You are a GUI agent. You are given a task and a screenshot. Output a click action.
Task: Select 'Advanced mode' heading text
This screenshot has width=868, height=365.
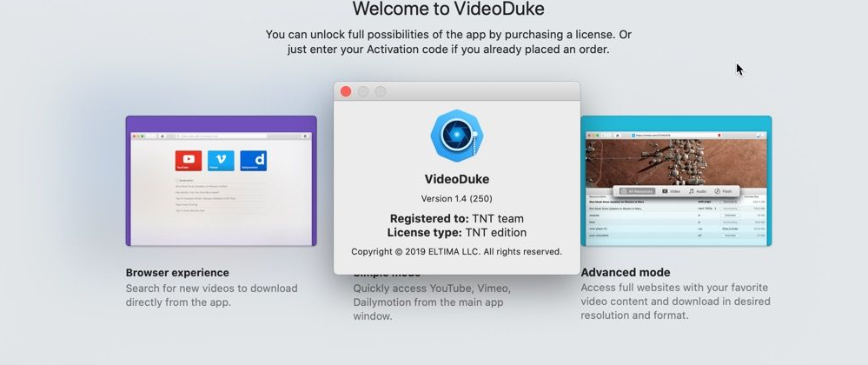(626, 273)
